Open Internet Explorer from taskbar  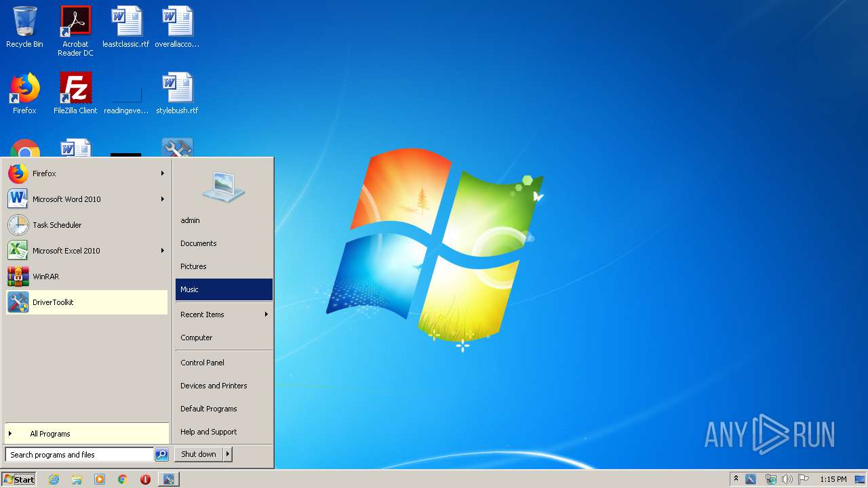[x=54, y=479]
